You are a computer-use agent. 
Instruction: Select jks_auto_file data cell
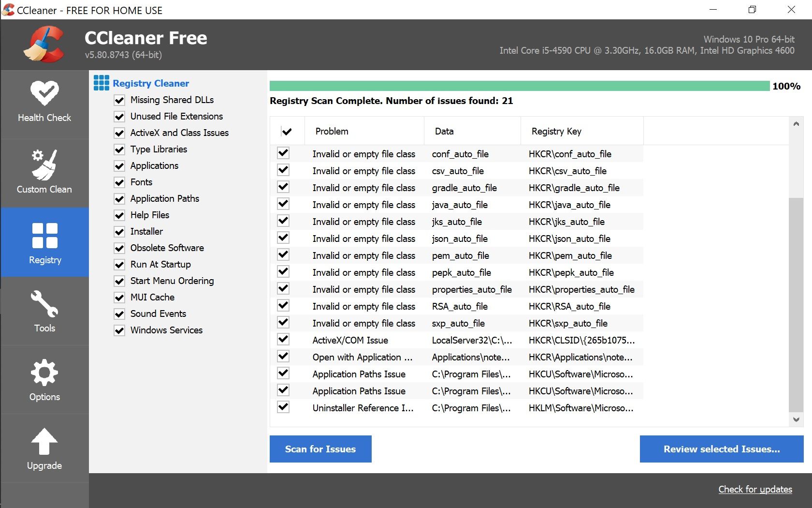(457, 222)
